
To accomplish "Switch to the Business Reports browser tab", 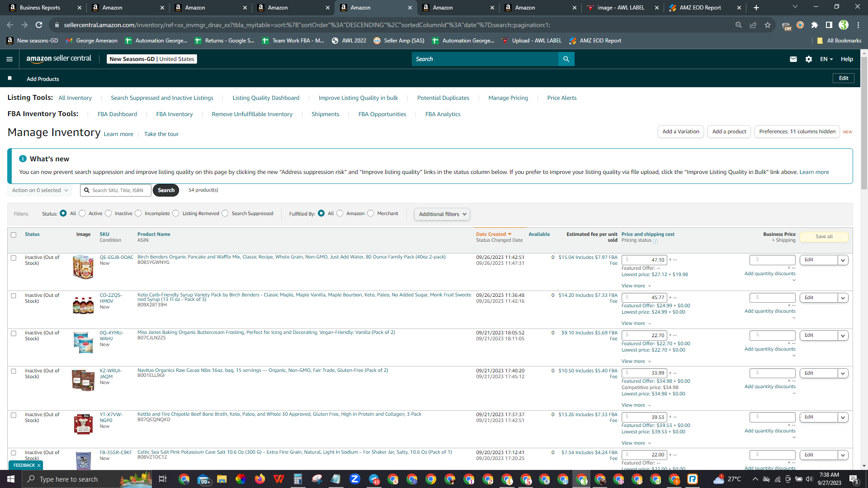I will 44,8.
